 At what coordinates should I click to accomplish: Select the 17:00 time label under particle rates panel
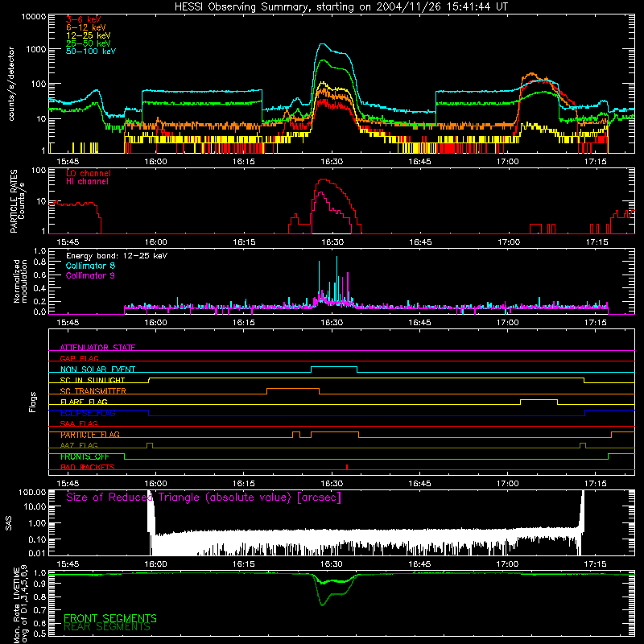tap(509, 242)
